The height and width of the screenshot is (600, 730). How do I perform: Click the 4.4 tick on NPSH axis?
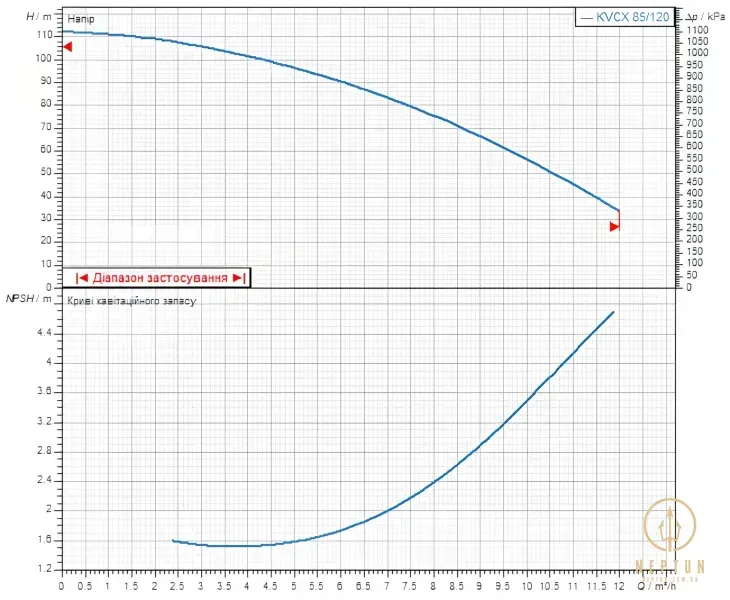44,333
